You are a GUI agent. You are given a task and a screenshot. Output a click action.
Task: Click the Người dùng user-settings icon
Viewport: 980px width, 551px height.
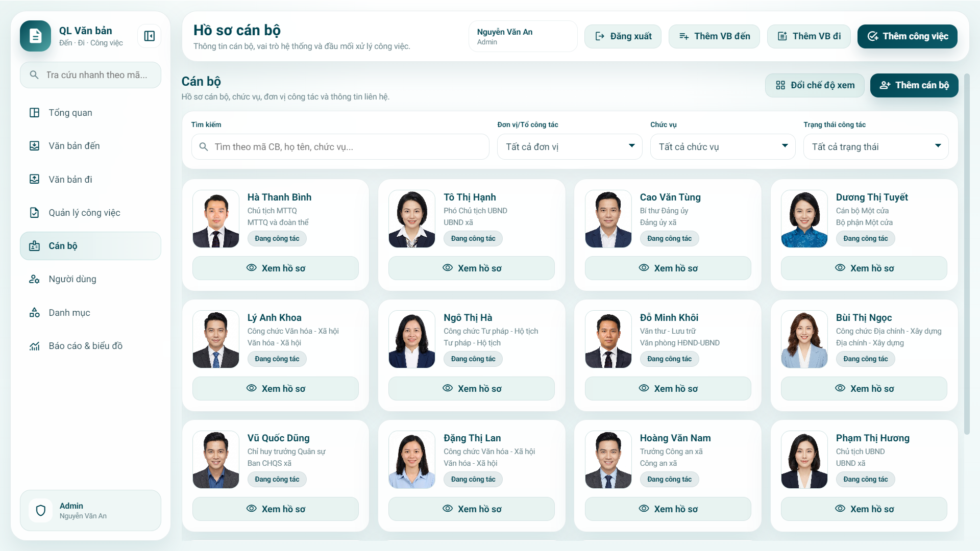[x=34, y=279]
